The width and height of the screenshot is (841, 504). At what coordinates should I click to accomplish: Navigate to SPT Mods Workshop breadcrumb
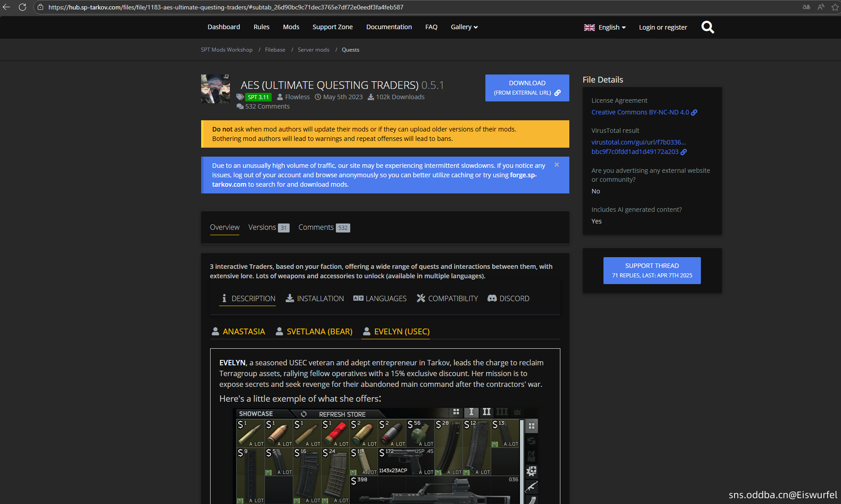227,50
